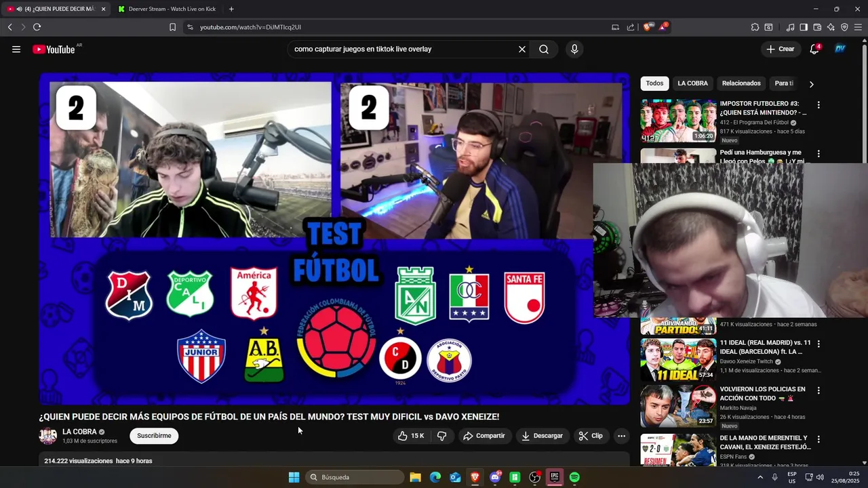
Task: Open YouTube notifications bell
Action: 814,49
